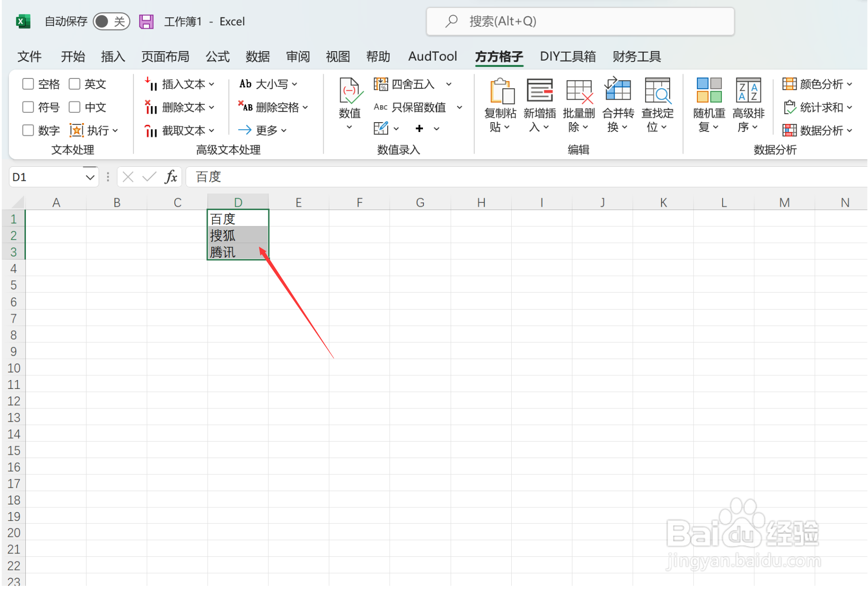Open the 数据 ribbon tab
This screenshot has height=590, width=868.
[258, 57]
